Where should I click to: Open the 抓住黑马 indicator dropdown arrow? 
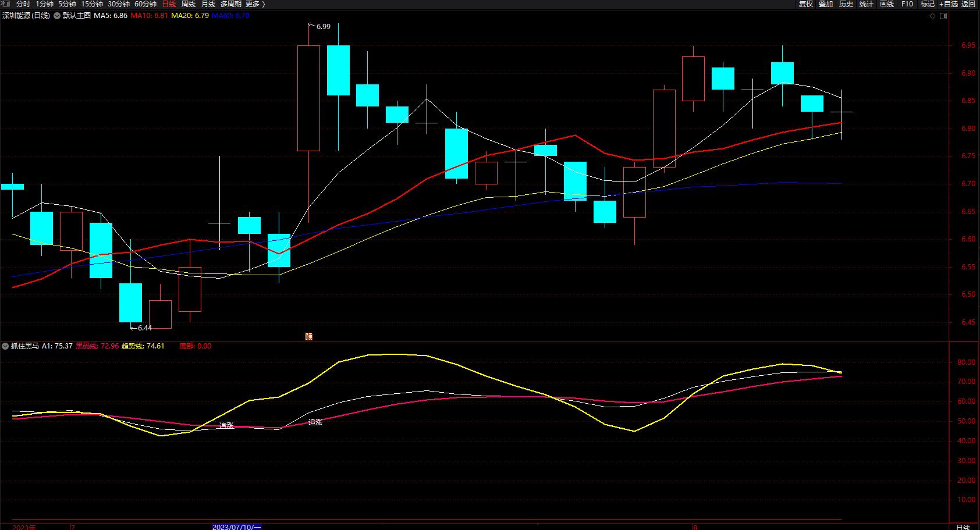5,346
